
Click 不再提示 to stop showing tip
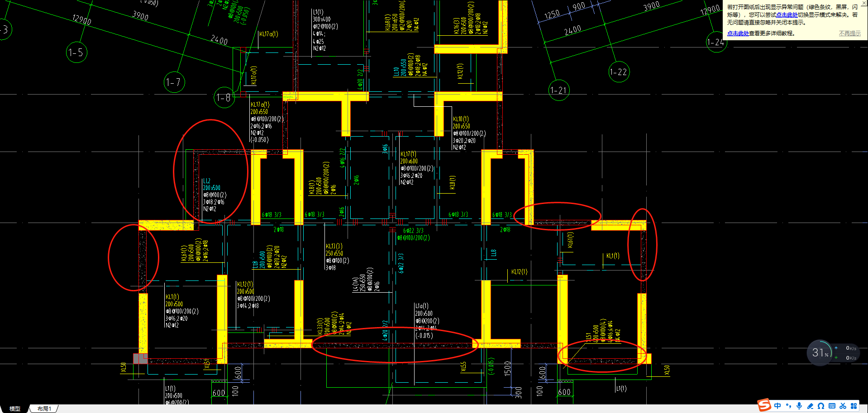850,33
